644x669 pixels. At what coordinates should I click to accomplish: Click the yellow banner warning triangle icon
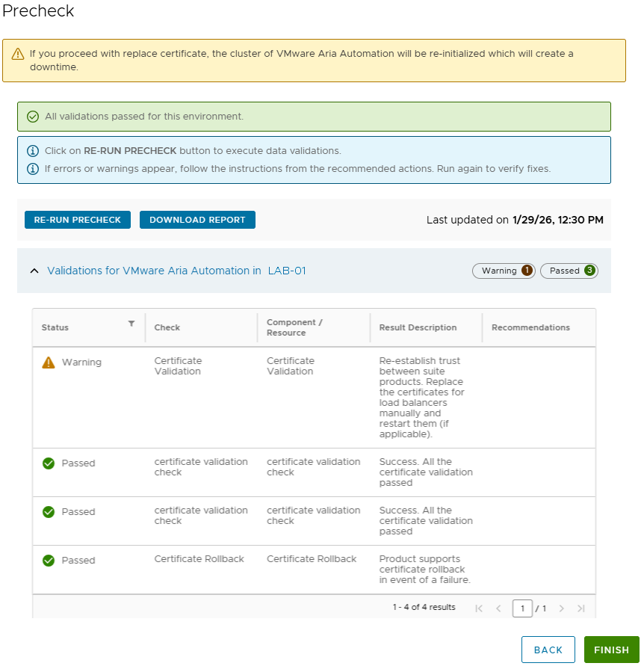[x=18, y=54]
